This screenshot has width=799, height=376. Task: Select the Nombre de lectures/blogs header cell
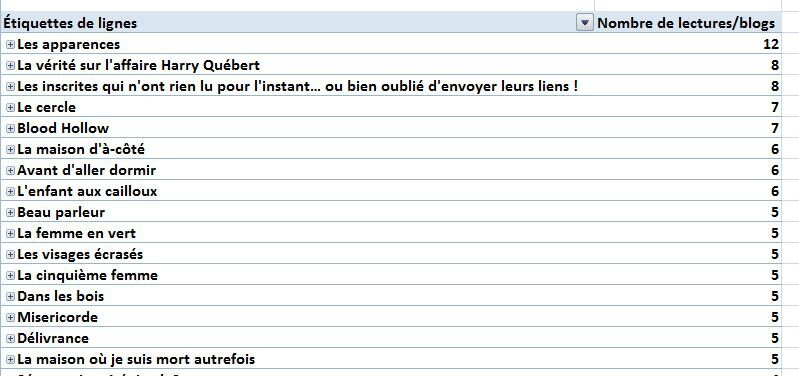(687, 22)
